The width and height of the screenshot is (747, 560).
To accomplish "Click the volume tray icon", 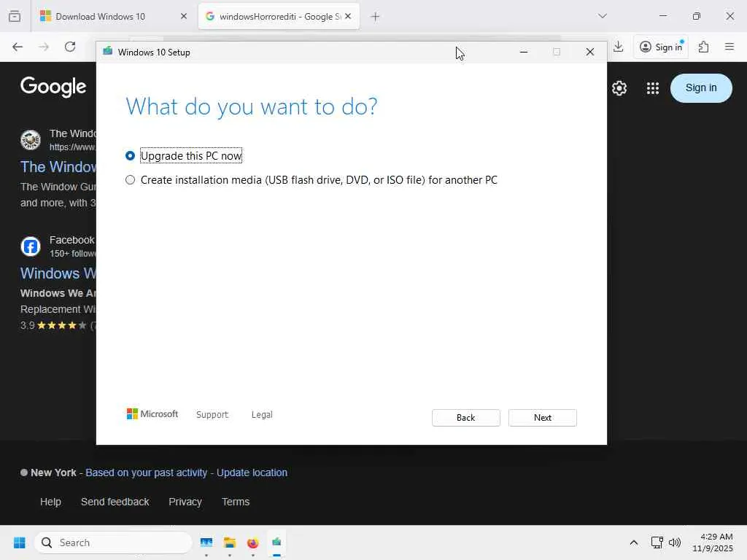I will coord(675,542).
